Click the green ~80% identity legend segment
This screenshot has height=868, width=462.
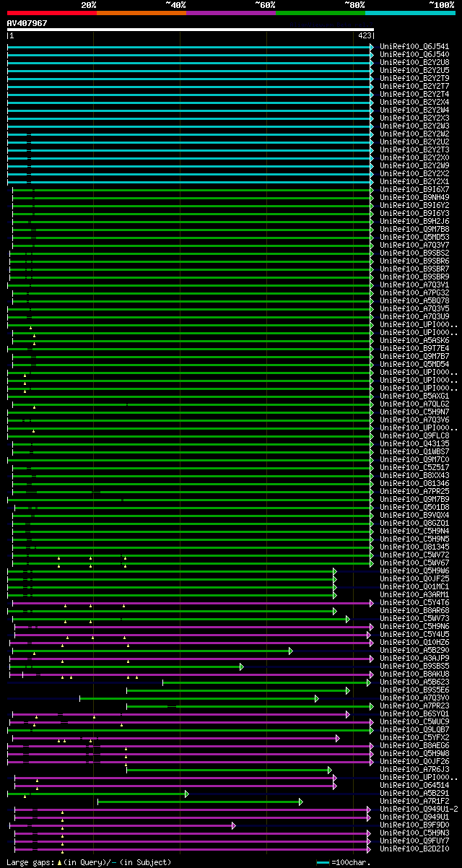click(x=321, y=12)
